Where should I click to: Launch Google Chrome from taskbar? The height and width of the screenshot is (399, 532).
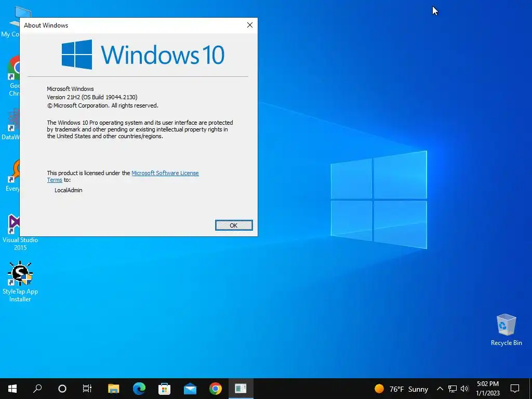pyautogui.click(x=216, y=389)
